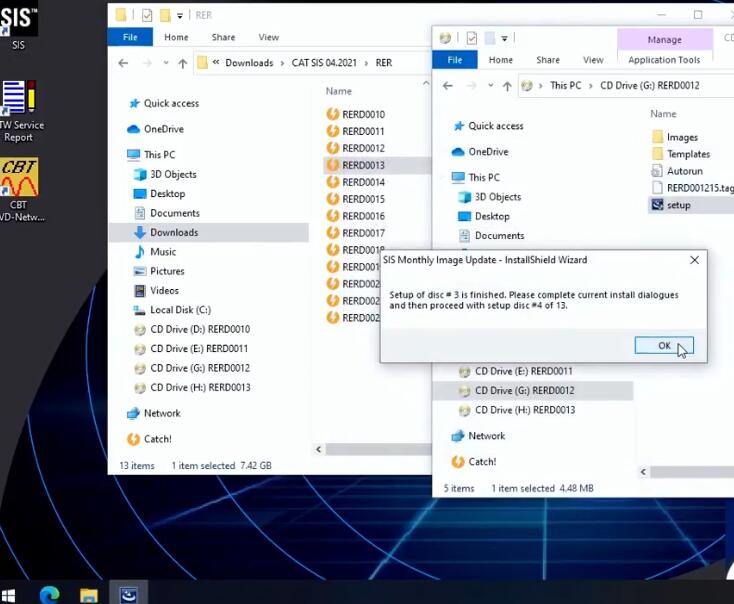
Task: Open File tab in CD Drive window
Action: click(455, 60)
